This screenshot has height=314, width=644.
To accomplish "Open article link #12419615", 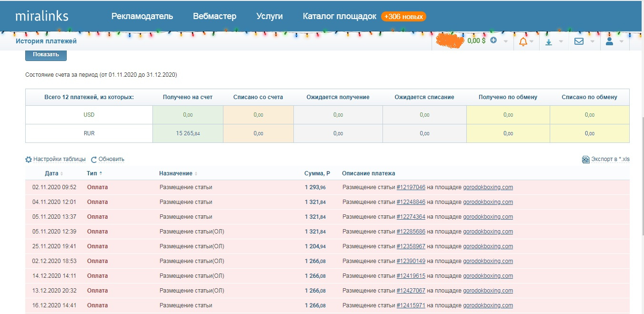I will 411,276.
